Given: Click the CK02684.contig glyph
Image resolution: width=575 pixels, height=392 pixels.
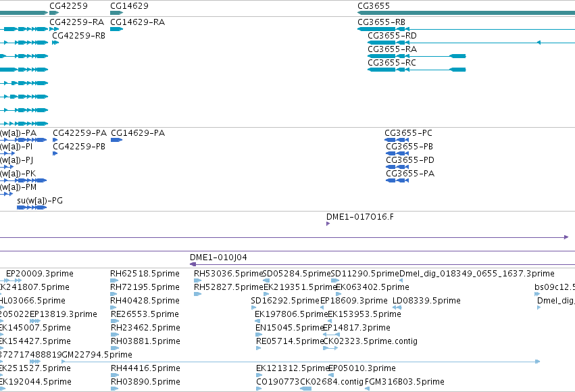Looking at the screenshot, I should point(305,389).
